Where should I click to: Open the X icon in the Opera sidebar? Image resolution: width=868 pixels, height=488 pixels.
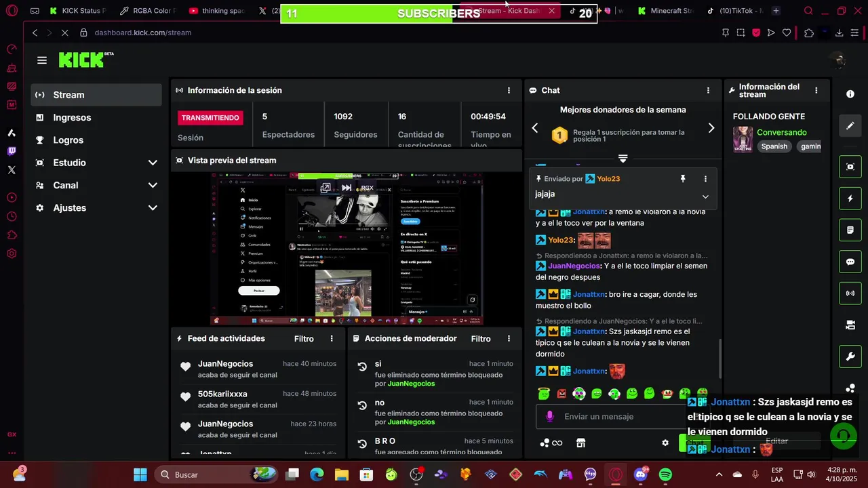pos(12,170)
